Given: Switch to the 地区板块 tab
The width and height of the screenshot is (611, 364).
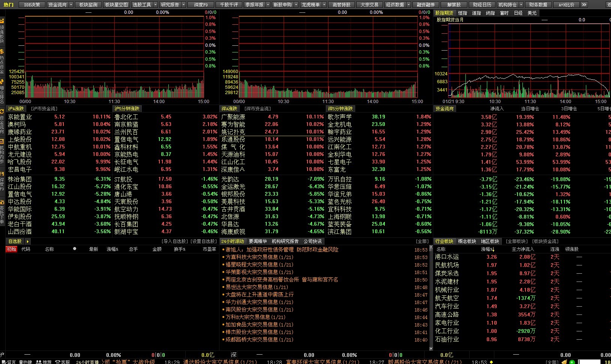Looking at the screenshot, I should point(490,241).
